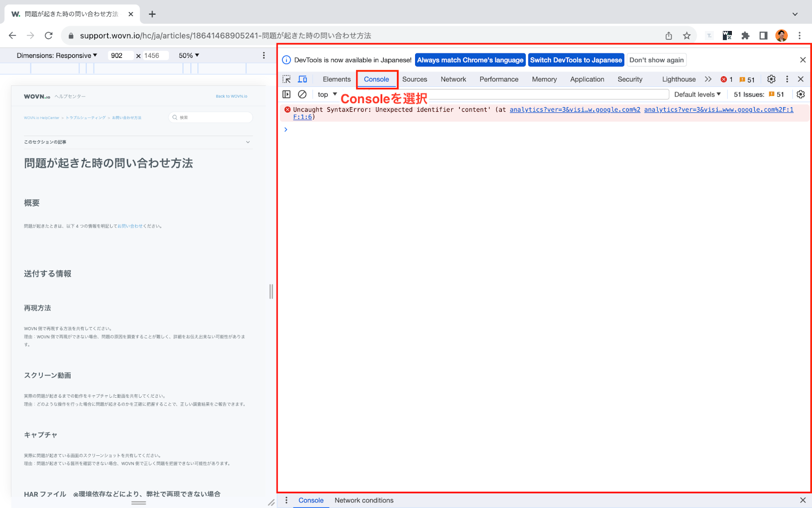The height and width of the screenshot is (508, 812).
Task: Reload the page with refresh icon
Action: [49, 36]
